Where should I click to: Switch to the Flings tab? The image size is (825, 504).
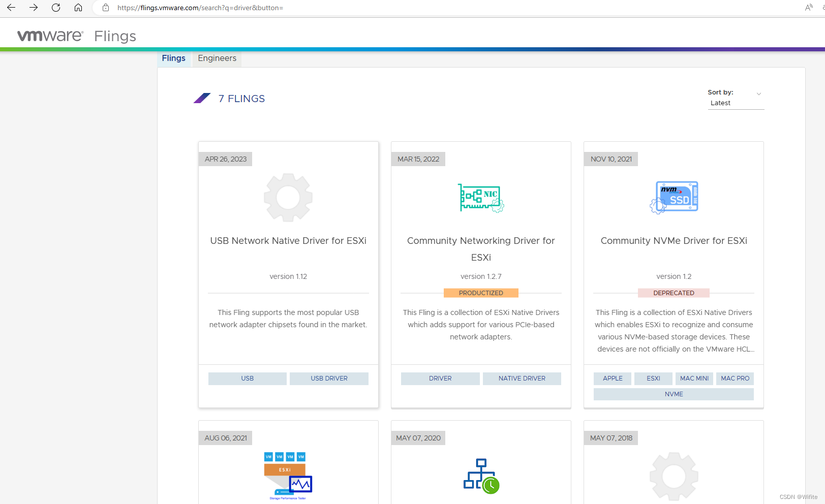click(x=174, y=58)
